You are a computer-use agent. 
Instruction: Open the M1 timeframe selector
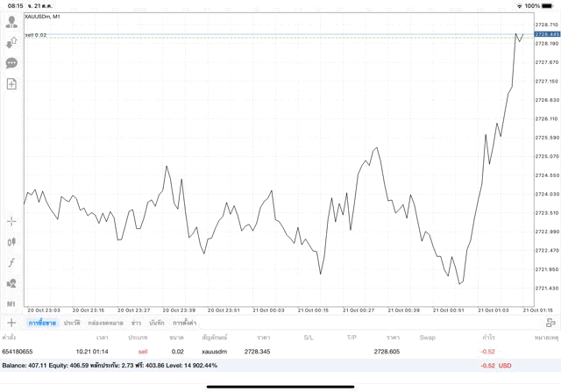pos(11,303)
